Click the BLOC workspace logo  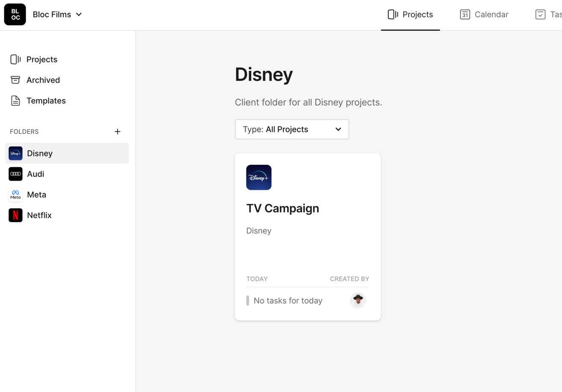(x=15, y=15)
